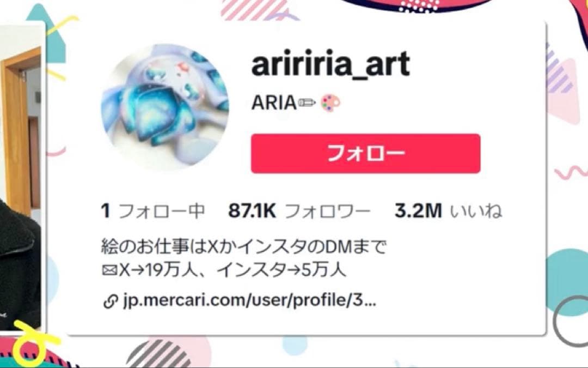Image resolution: width=588 pixels, height=368 pixels.
Task: Click the pink squiggle line at right edge
Action: click(x=571, y=172)
